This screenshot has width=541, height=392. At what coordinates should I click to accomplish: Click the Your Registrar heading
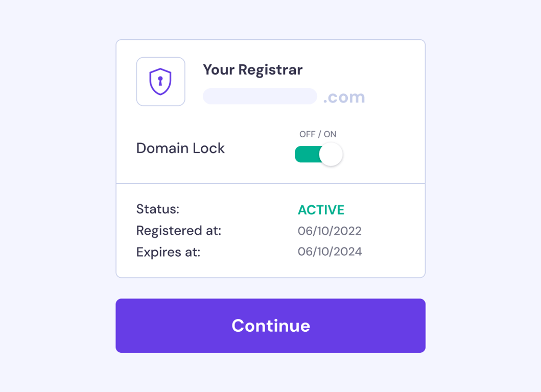coord(252,69)
